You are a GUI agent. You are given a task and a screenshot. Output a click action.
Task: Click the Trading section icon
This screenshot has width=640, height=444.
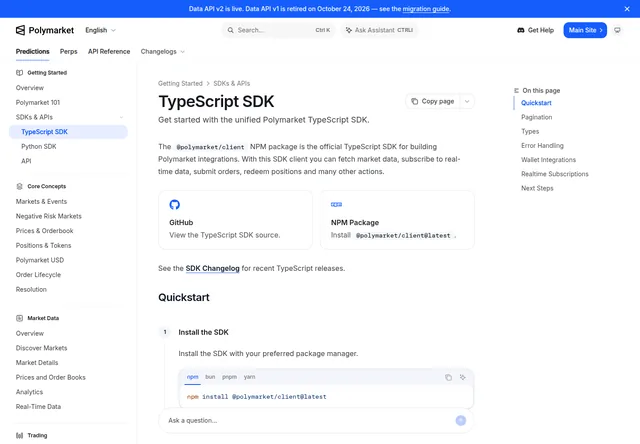tap(19, 436)
